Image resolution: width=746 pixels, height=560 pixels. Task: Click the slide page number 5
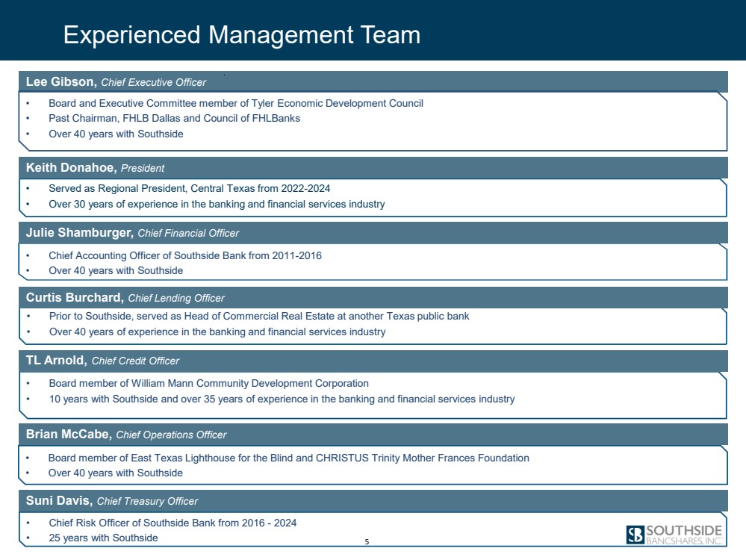pyautogui.click(x=367, y=541)
